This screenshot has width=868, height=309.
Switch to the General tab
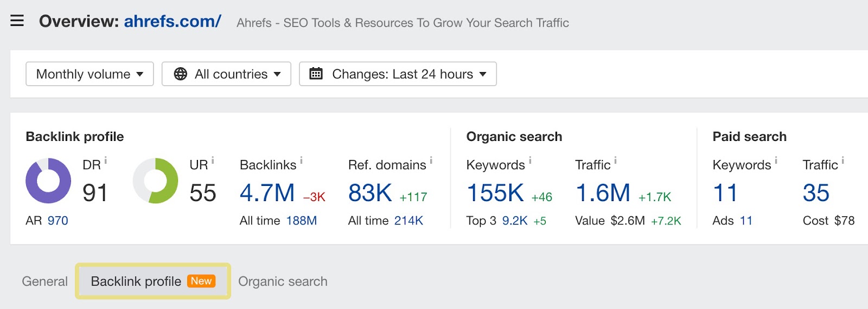coord(45,281)
